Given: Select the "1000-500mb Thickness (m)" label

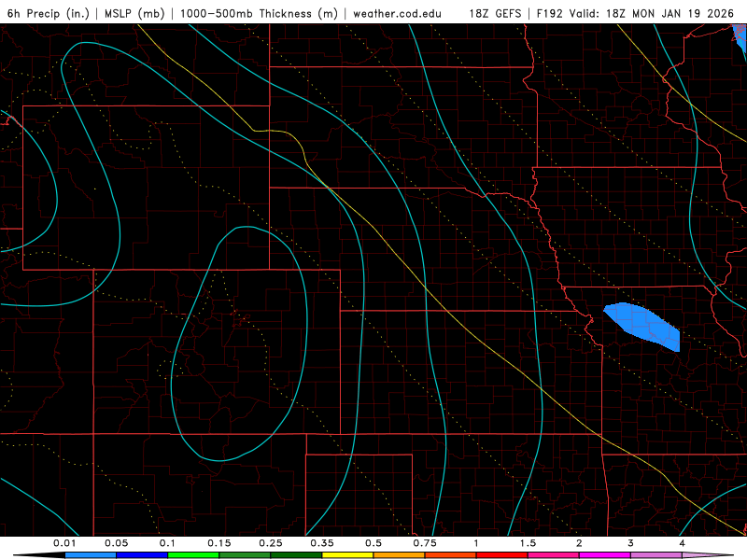Looking at the screenshot, I should coord(259,13).
